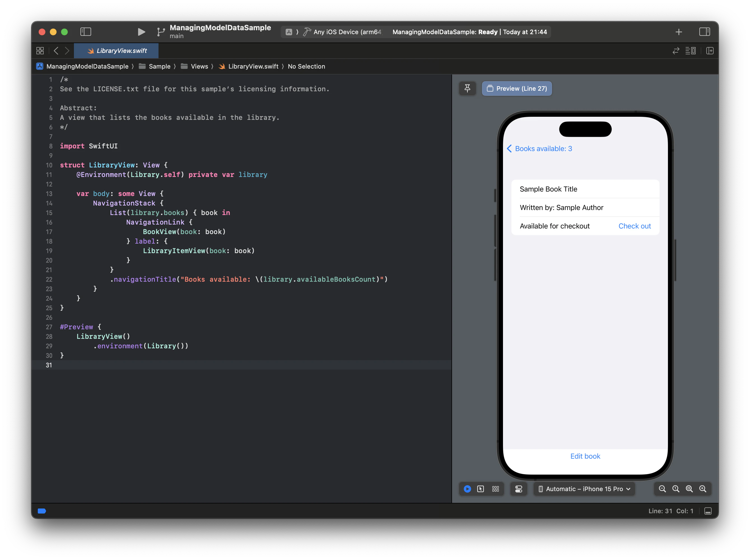Open the related items grid menu
750x560 pixels.
40,51
